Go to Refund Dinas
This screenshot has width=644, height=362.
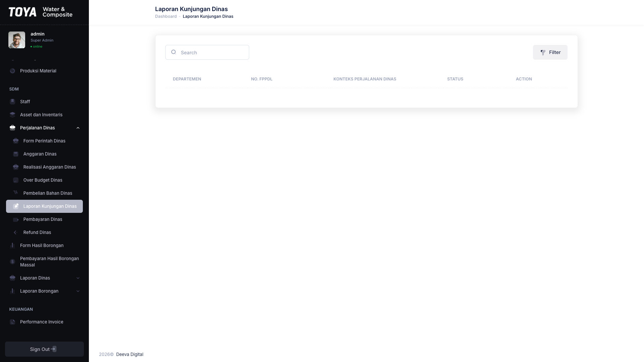click(x=44, y=232)
